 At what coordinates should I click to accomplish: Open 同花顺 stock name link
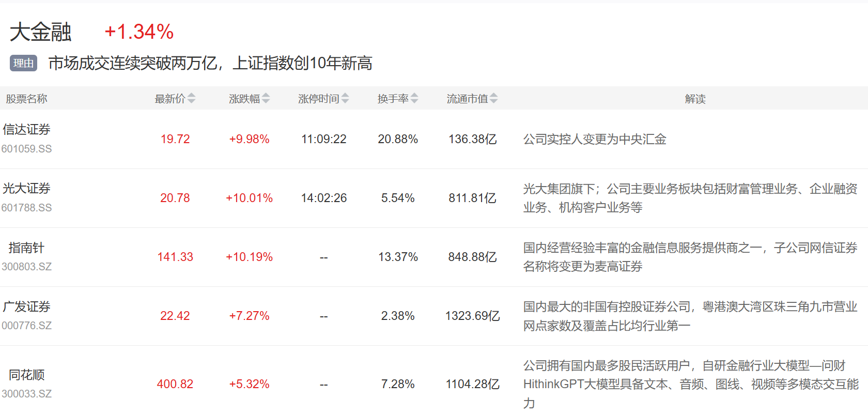pyautogui.click(x=26, y=375)
